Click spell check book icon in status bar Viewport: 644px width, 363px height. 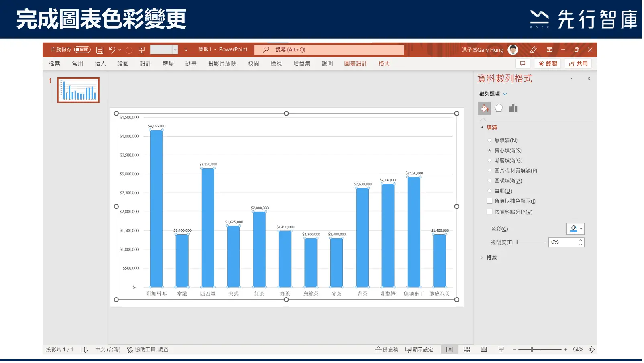pyautogui.click(x=84, y=351)
